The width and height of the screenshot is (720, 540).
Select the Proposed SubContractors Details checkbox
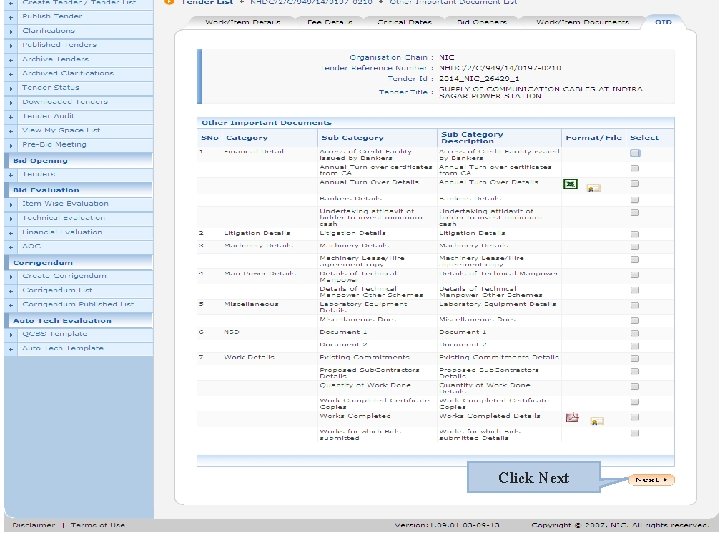click(635, 371)
